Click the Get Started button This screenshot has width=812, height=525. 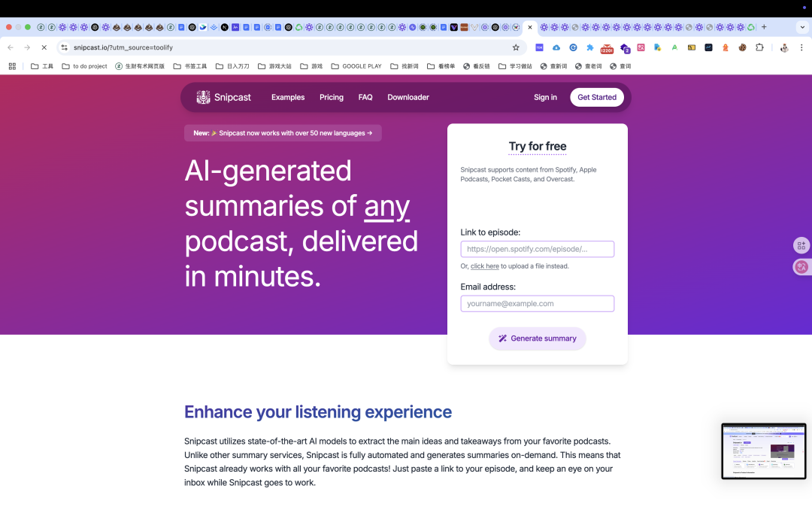(596, 97)
